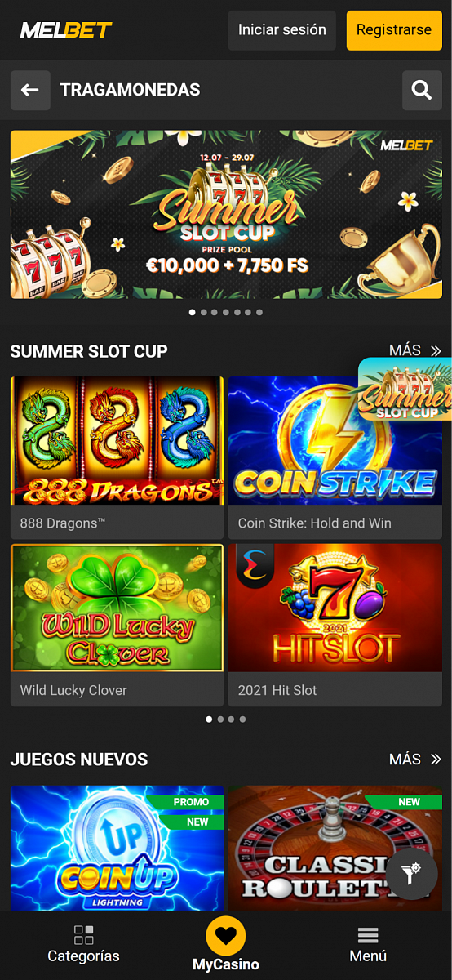Open the 888 Dragons game thumbnail
The image size is (452, 980).
point(117,441)
